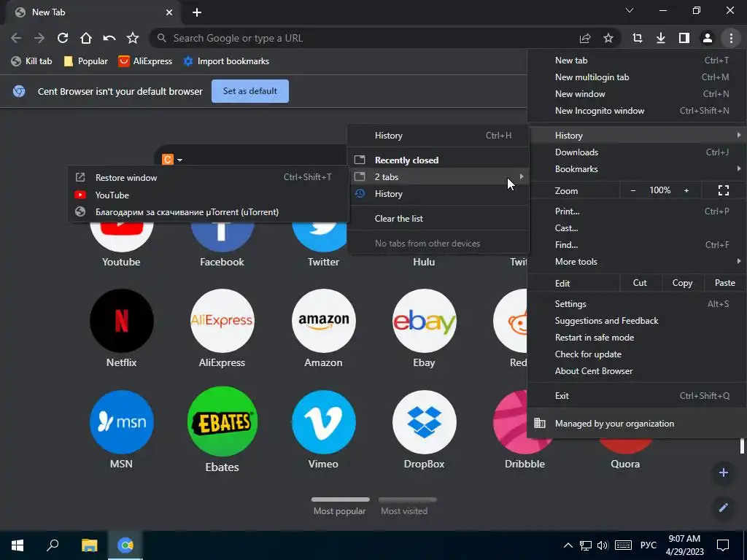Toggle fullscreen icon in Zoom row
Image resolution: width=747 pixels, height=560 pixels.
723,190
